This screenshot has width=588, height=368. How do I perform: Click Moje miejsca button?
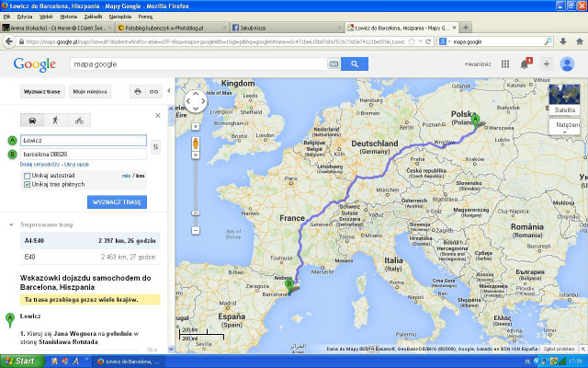90,92
